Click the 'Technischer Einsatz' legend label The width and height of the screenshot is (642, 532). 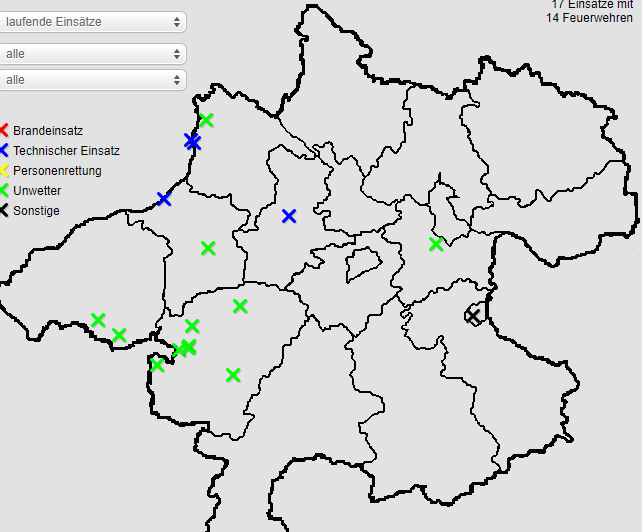[x=66, y=151]
